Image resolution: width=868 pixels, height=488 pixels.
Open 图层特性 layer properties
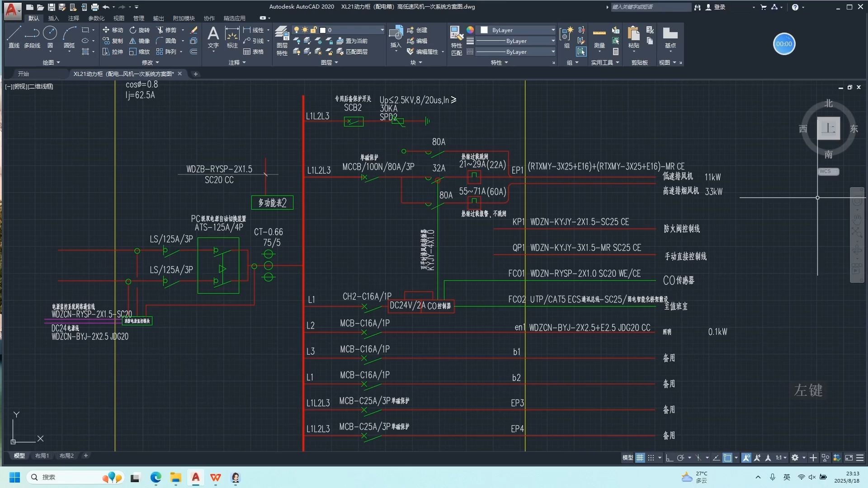[282, 41]
